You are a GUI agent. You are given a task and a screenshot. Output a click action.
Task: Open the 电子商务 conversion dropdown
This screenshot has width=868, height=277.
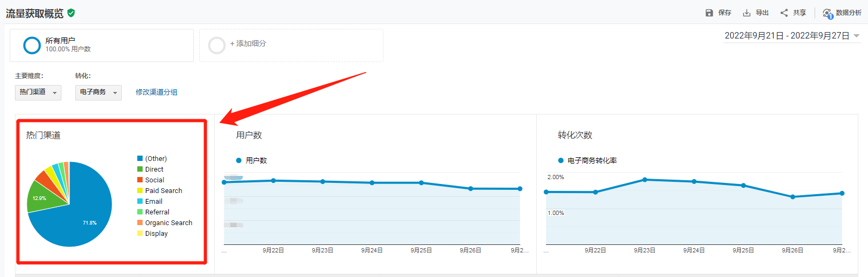[98, 93]
